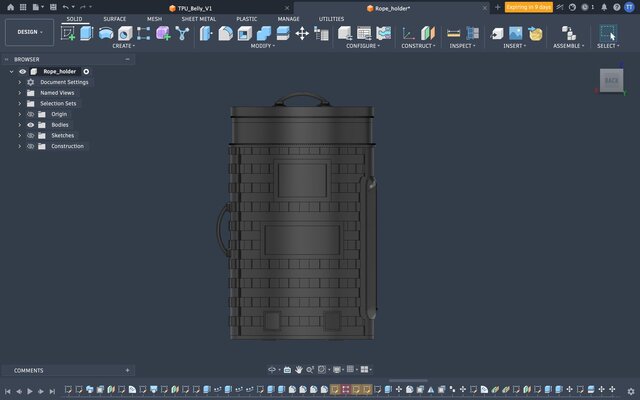Select the Measure tool
Screen dimensions: 640x400
[x=453, y=33]
